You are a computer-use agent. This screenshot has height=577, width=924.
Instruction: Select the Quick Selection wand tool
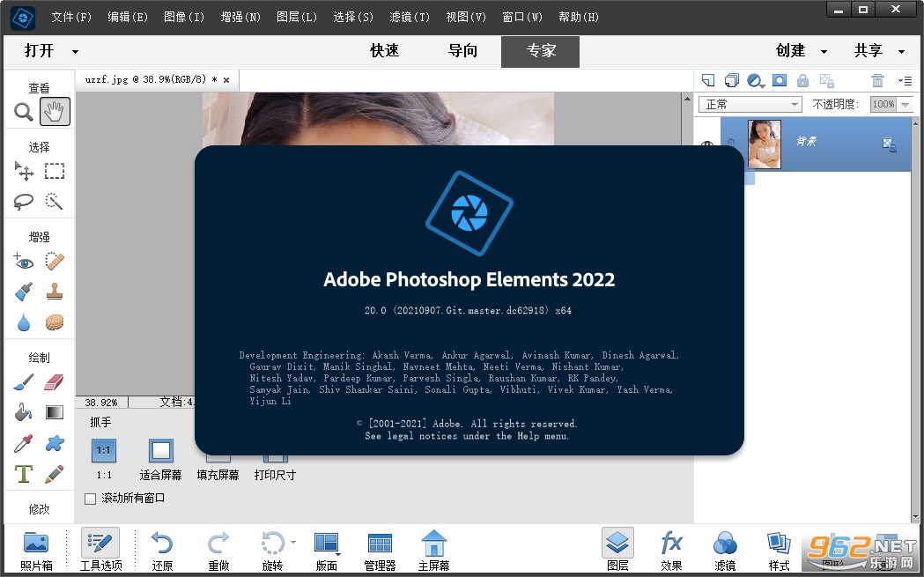pyautogui.click(x=55, y=202)
